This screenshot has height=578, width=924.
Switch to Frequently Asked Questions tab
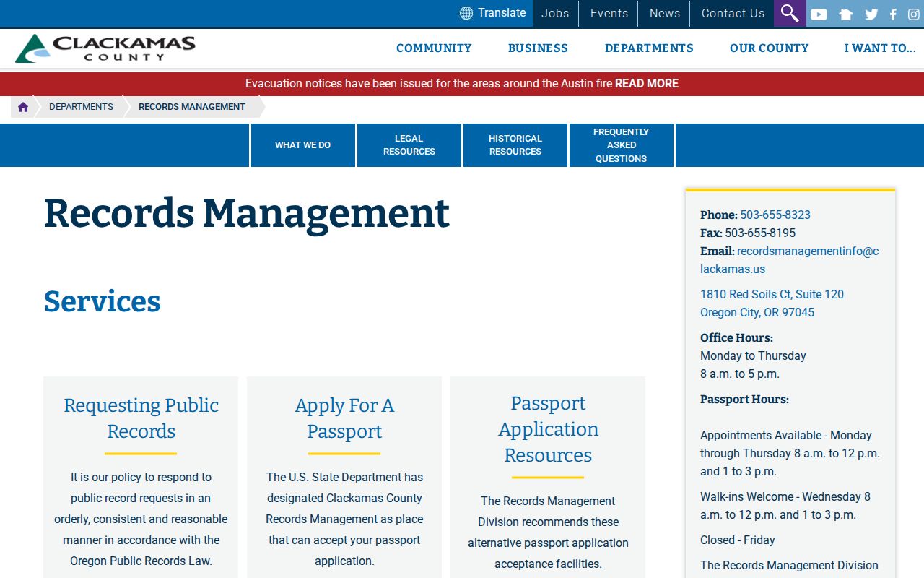pyautogui.click(x=622, y=145)
